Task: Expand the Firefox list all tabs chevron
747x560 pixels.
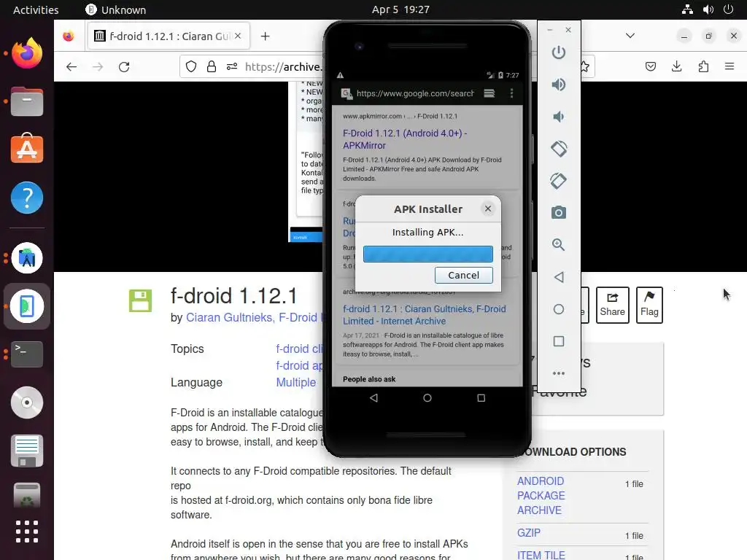Action: point(630,36)
